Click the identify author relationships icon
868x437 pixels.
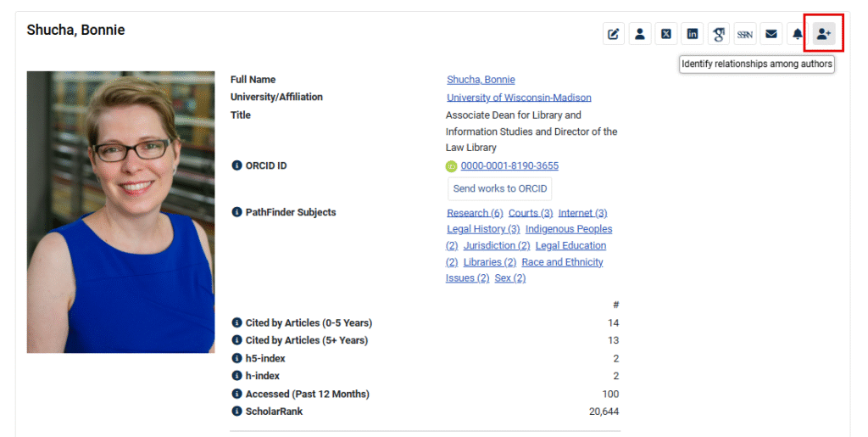pyautogui.click(x=823, y=34)
